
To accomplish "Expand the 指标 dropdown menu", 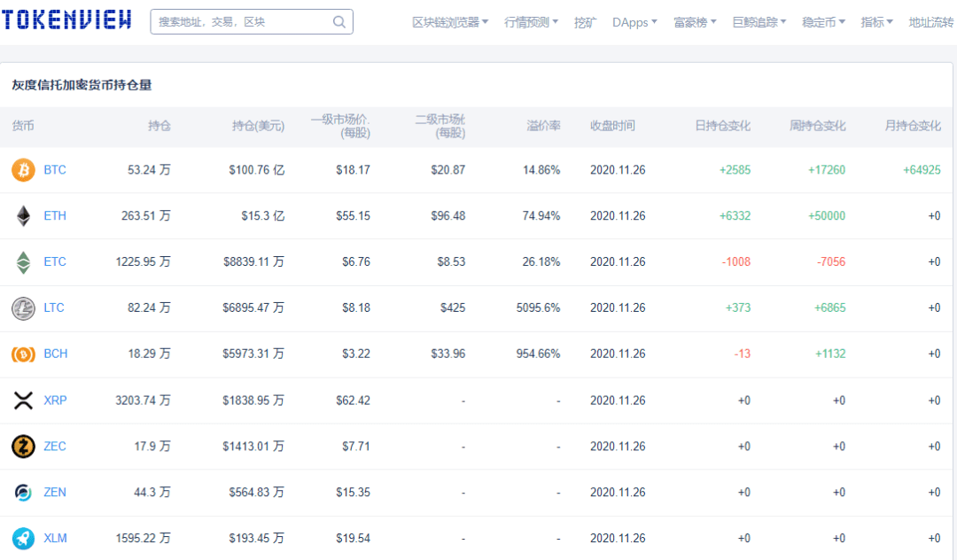I will (x=876, y=22).
